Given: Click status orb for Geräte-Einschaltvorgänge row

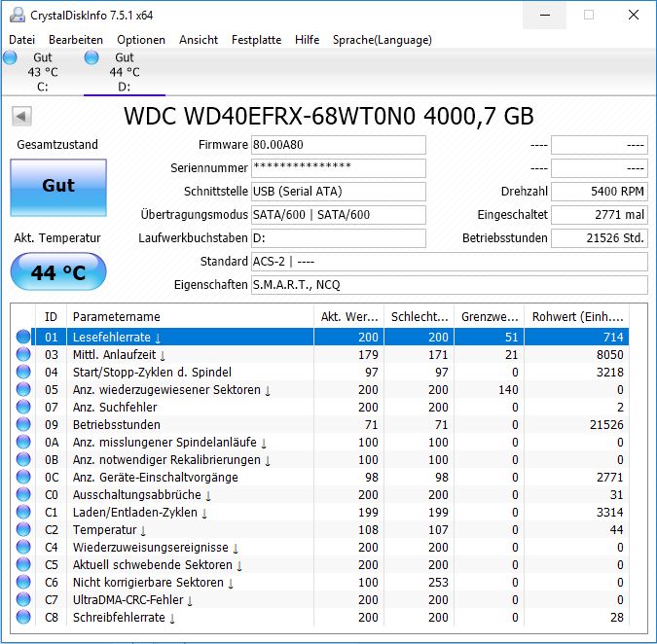Looking at the screenshot, I should coord(23,477).
